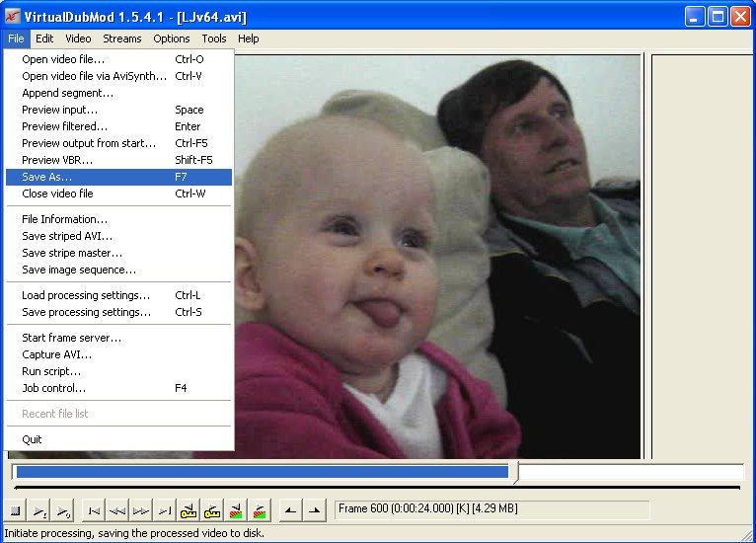Image resolution: width=756 pixels, height=543 pixels.
Task: Choose Save striped AVI… entry
Action: point(118,236)
